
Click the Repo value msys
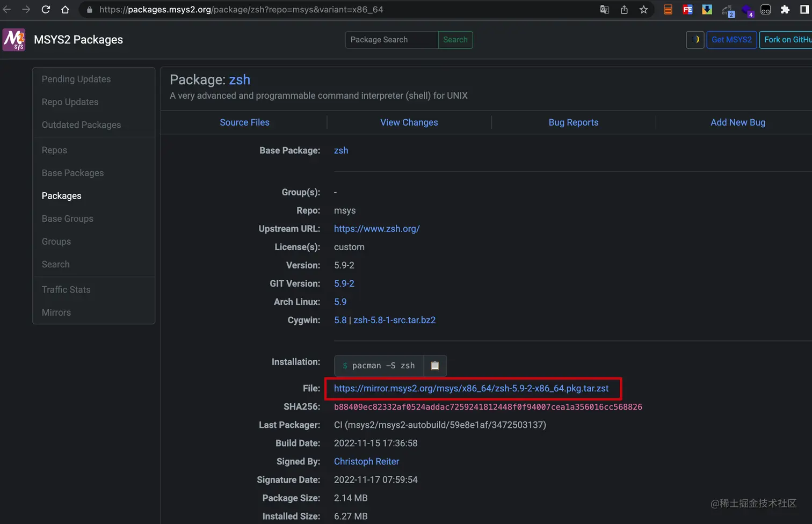tap(345, 210)
